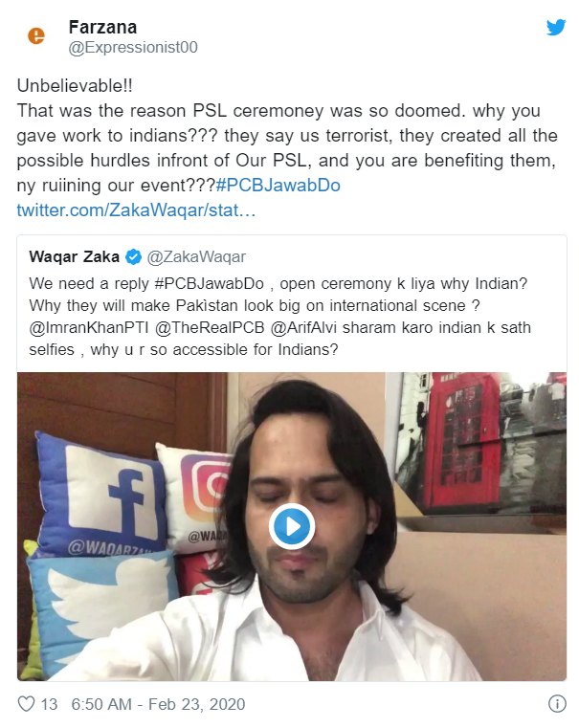Click Waqar Zaka's verified badge
579x728 pixels.
134,256
